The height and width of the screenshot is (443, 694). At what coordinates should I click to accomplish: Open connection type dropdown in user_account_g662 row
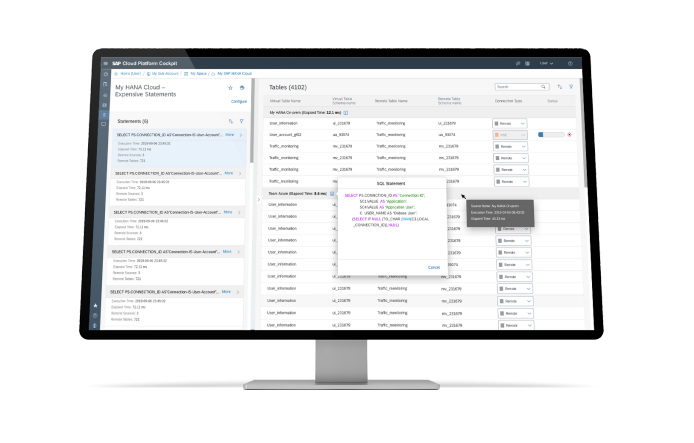click(510, 135)
